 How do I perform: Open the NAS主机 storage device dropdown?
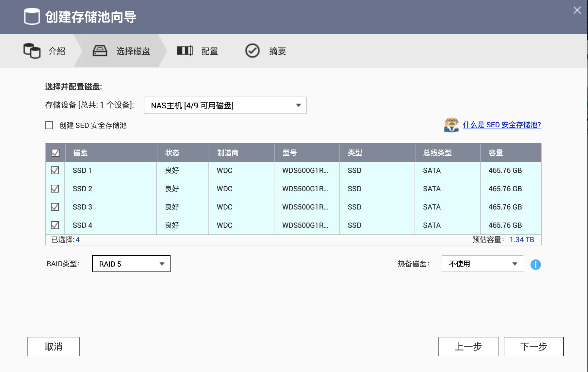[225, 105]
